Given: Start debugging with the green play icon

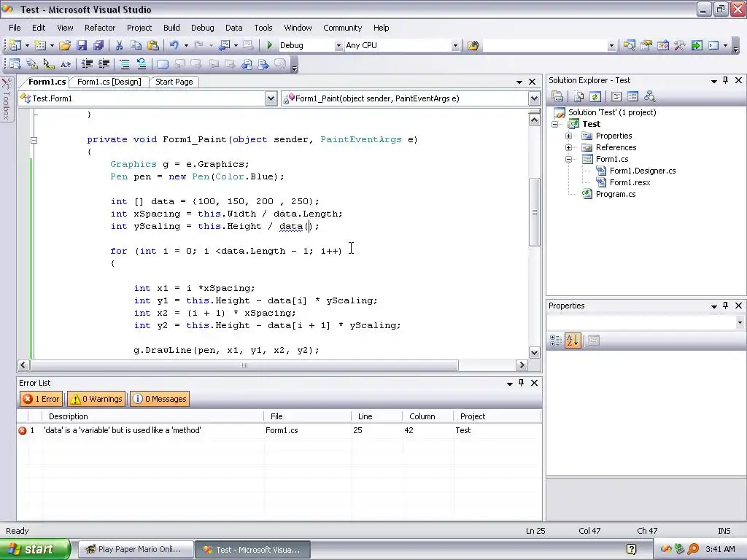Looking at the screenshot, I should click(270, 45).
